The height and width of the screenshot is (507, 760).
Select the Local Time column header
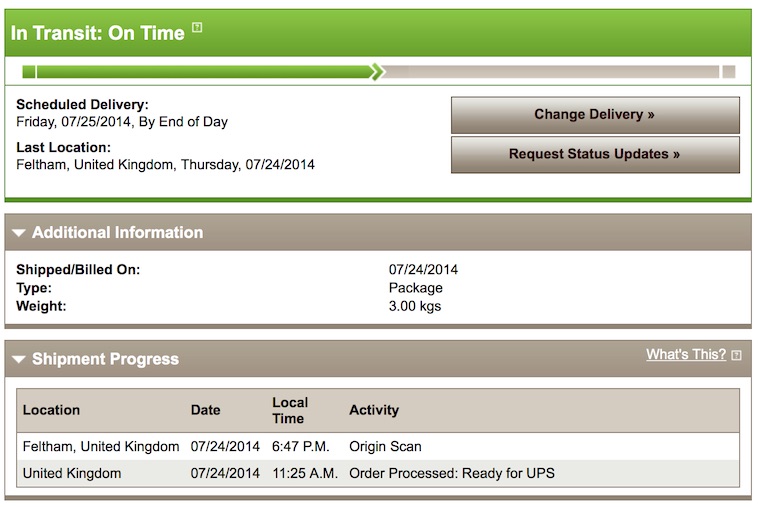pos(291,410)
